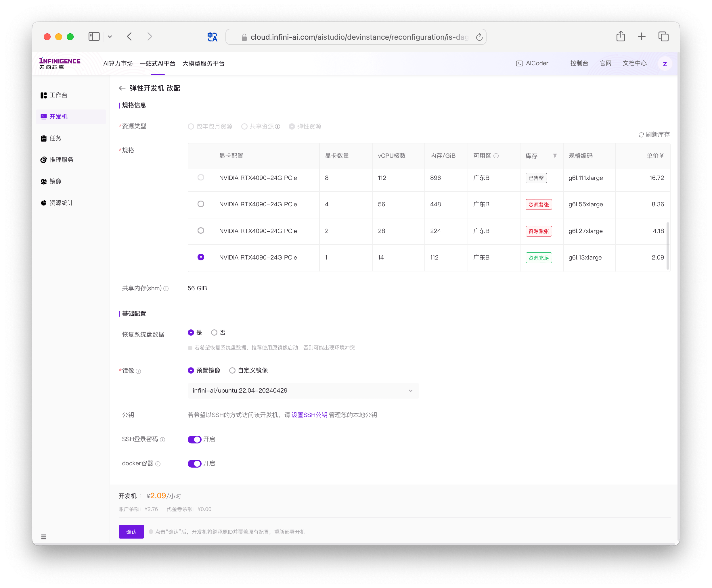Select the g6l.13xlarge spec radio
Screen dimensions: 712x588
pos(201,258)
